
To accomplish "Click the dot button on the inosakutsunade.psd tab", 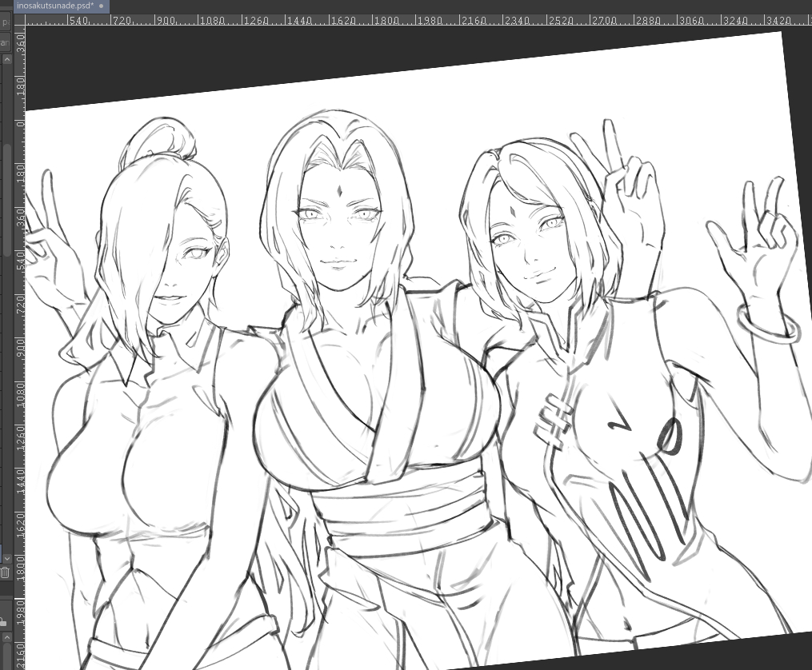I will (x=102, y=6).
